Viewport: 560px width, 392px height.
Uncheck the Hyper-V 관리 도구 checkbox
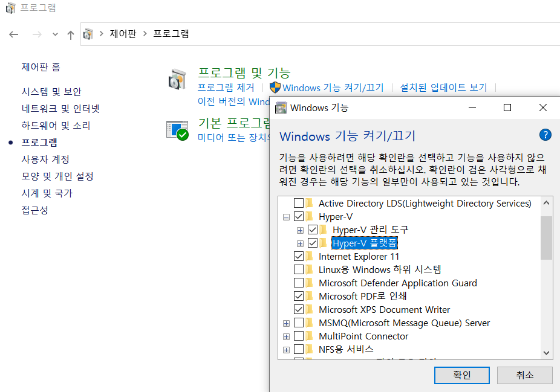coord(313,230)
